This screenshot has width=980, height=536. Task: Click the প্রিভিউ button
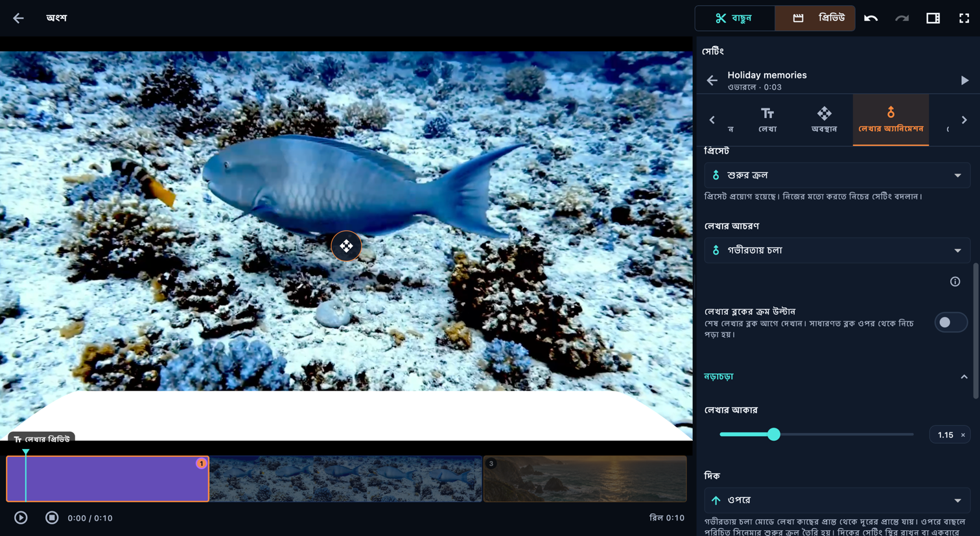(x=815, y=18)
